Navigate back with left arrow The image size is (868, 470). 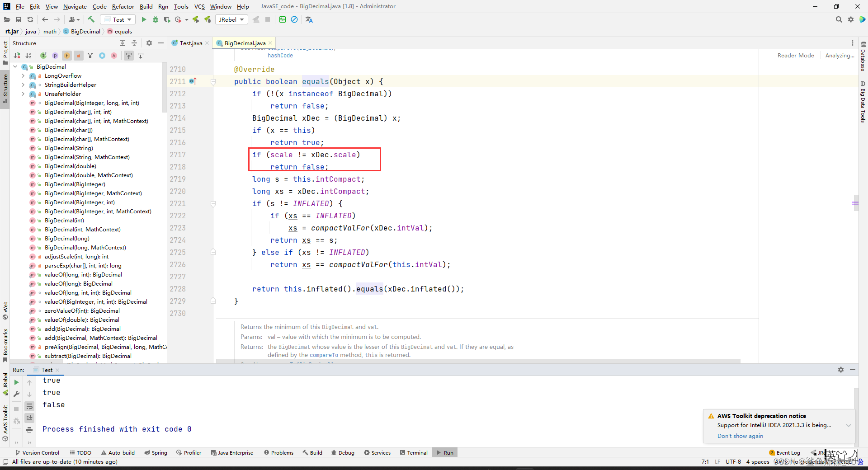[x=45, y=19]
